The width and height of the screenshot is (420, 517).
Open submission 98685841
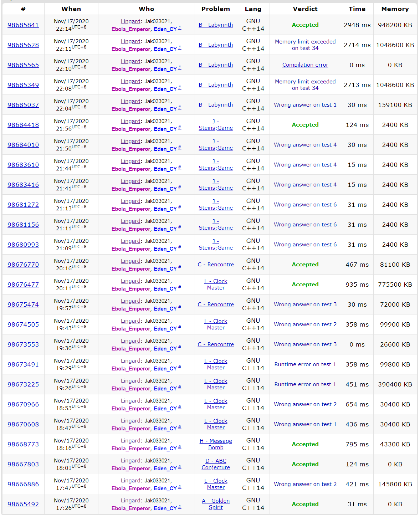coord(23,25)
